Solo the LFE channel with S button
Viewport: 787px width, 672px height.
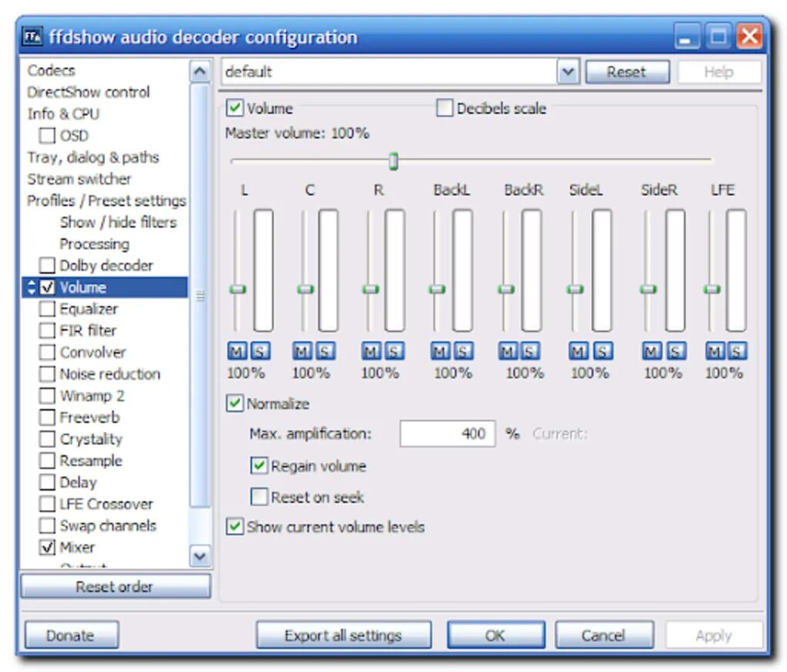click(x=737, y=351)
